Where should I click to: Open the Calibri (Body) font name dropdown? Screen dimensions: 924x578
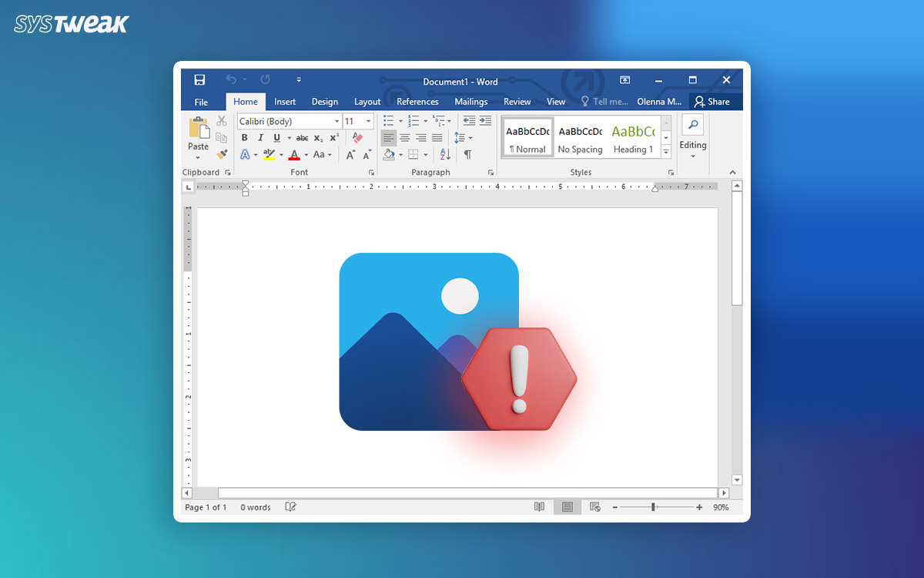[337, 122]
